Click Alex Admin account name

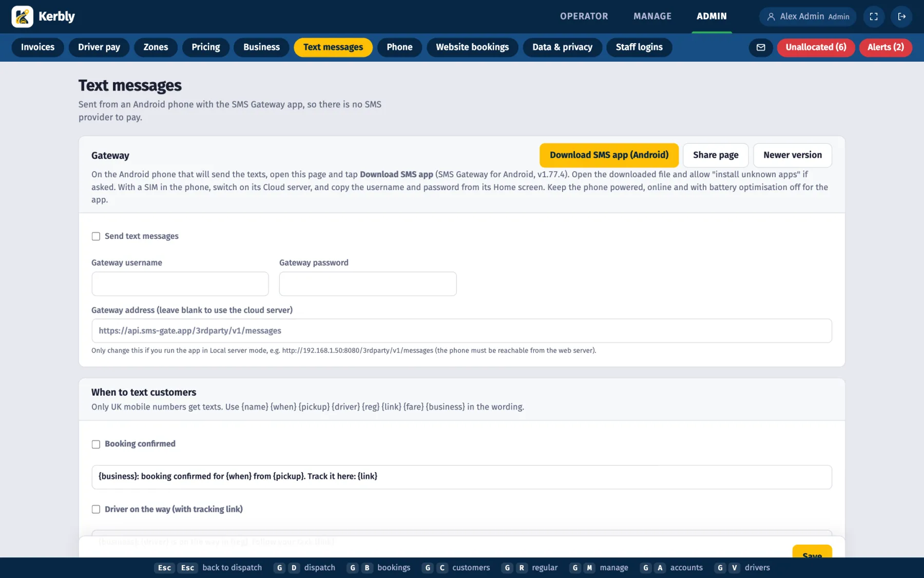(x=802, y=16)
